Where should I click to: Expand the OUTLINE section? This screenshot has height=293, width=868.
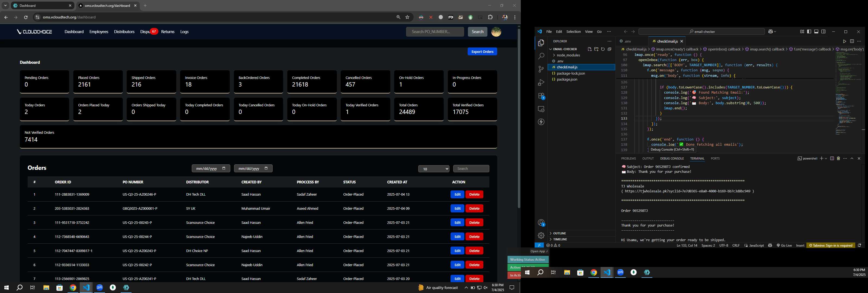click(559, 233)
